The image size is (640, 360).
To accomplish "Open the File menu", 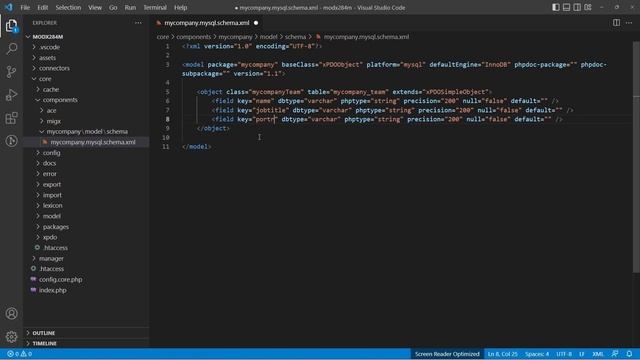I will click(25, 7).
